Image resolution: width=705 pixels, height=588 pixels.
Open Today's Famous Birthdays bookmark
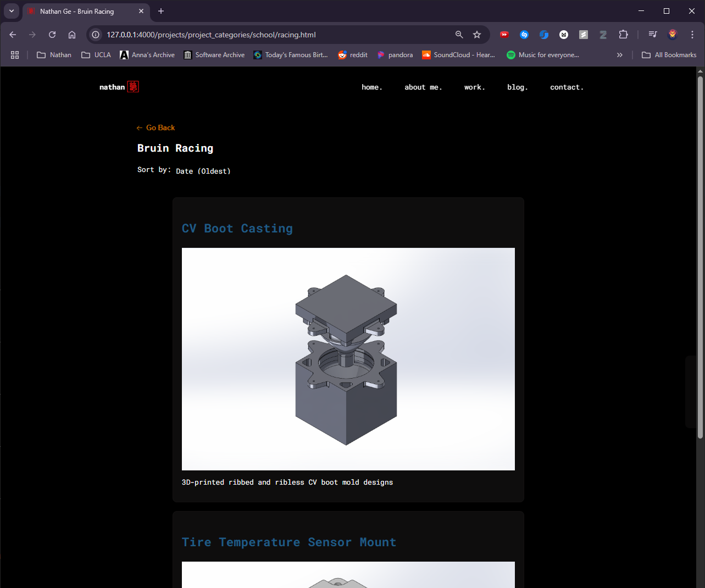tap(291, 55)
